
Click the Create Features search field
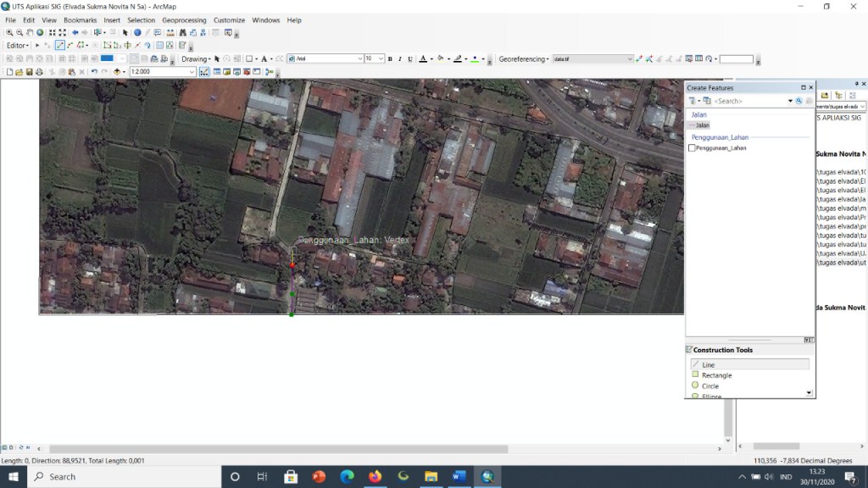tap(749, 102)
